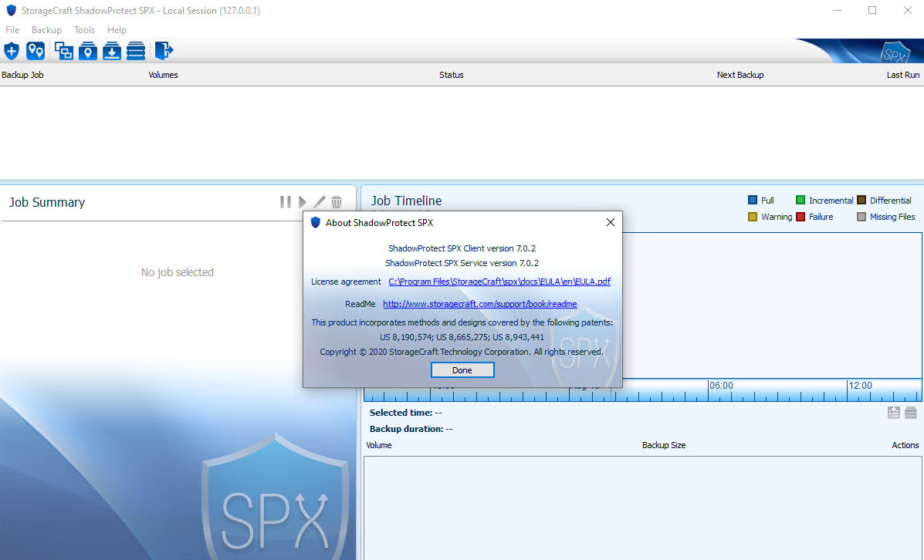This screenshot has height=560, width=924.
Task: Click the blue Full legend color swatch
Action: coord(753,201)
